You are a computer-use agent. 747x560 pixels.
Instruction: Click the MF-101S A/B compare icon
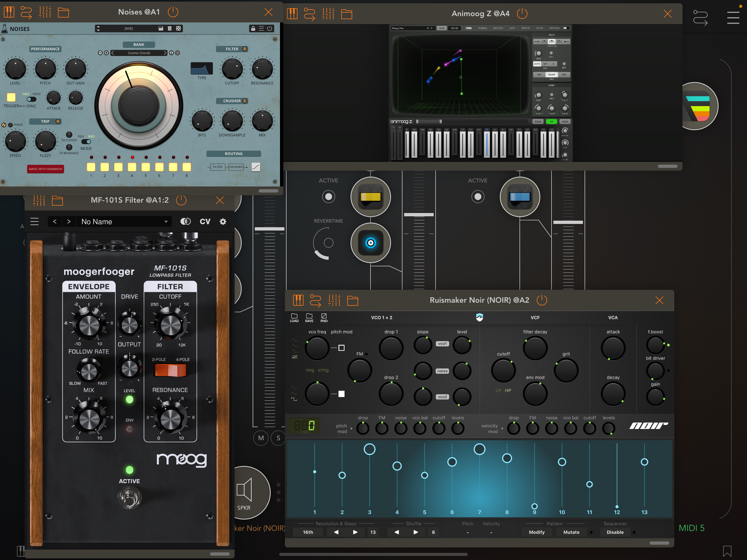[185, 221]
